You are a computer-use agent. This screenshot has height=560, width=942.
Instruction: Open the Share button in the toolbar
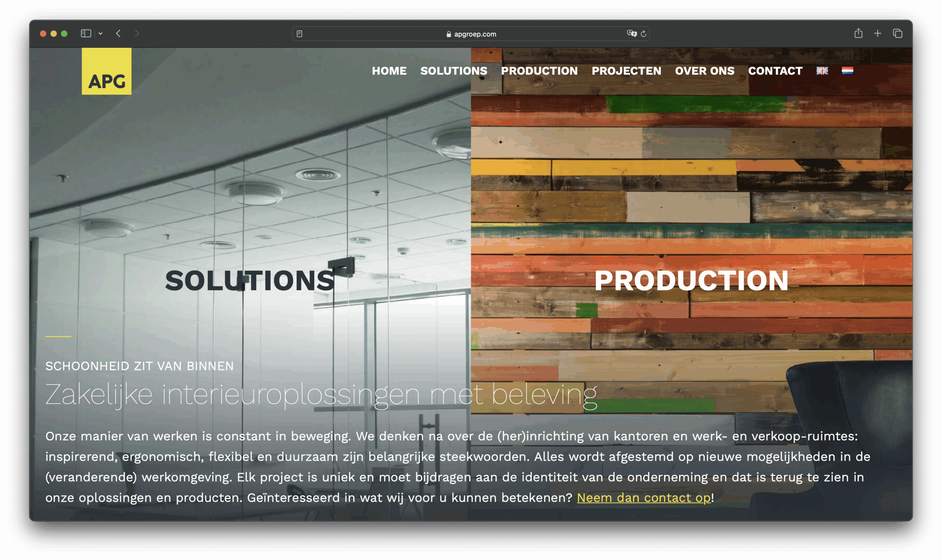tap(858, 33)
